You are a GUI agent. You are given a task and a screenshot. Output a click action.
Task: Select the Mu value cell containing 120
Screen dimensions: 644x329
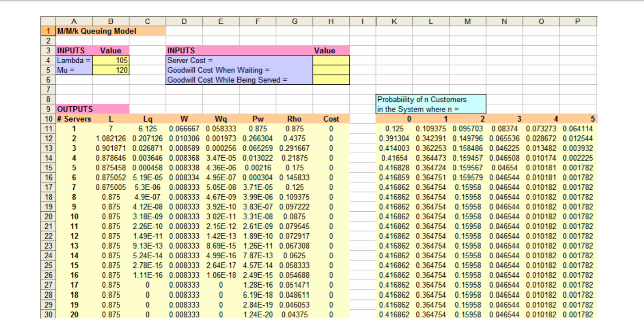(x=111, y=70)
